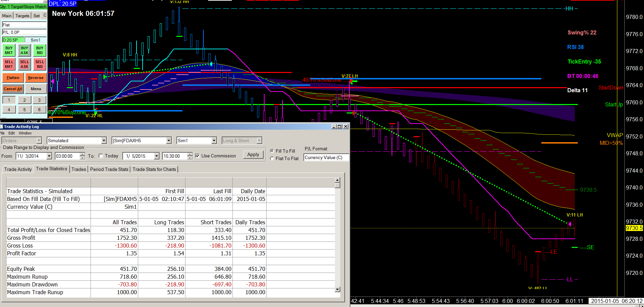Click the Sim1 account field in trade window

[35, 40]
